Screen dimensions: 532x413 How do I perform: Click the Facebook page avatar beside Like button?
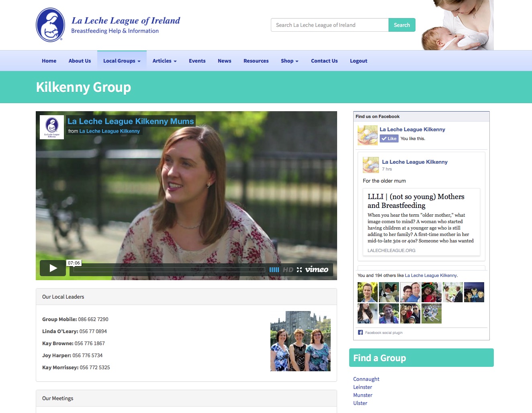pyautogui.click(x=368, y=135)
